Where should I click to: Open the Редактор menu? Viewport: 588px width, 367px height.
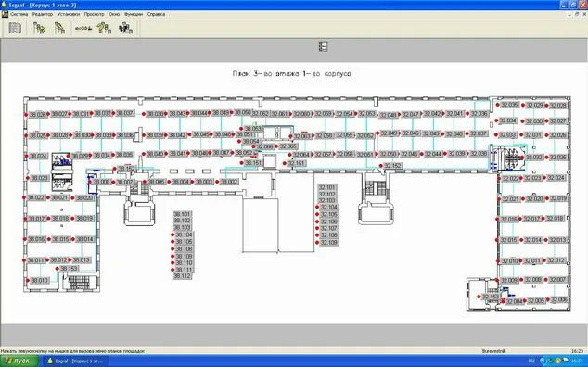coord(43,14)
